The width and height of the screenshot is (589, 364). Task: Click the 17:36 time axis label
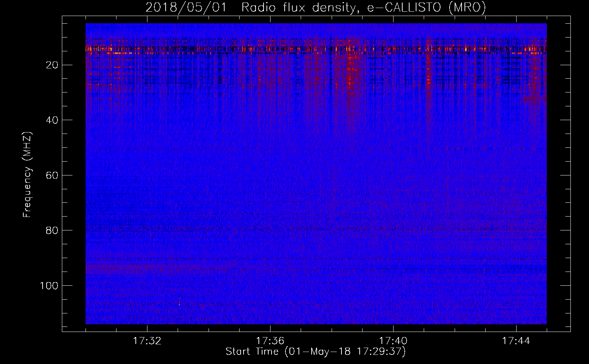coord(270,341)
